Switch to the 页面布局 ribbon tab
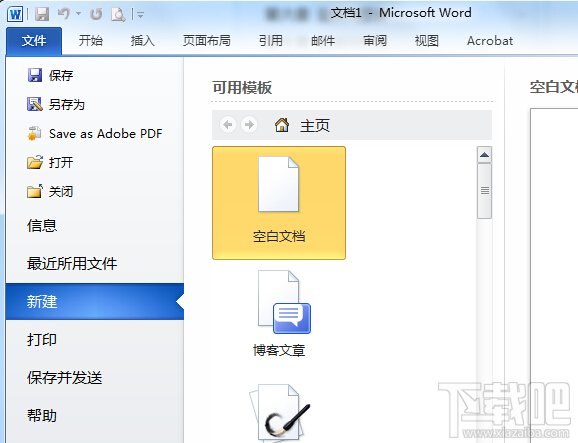Viewport: 578px width, 443px height. pyautogui.click(x=207, y=41)
